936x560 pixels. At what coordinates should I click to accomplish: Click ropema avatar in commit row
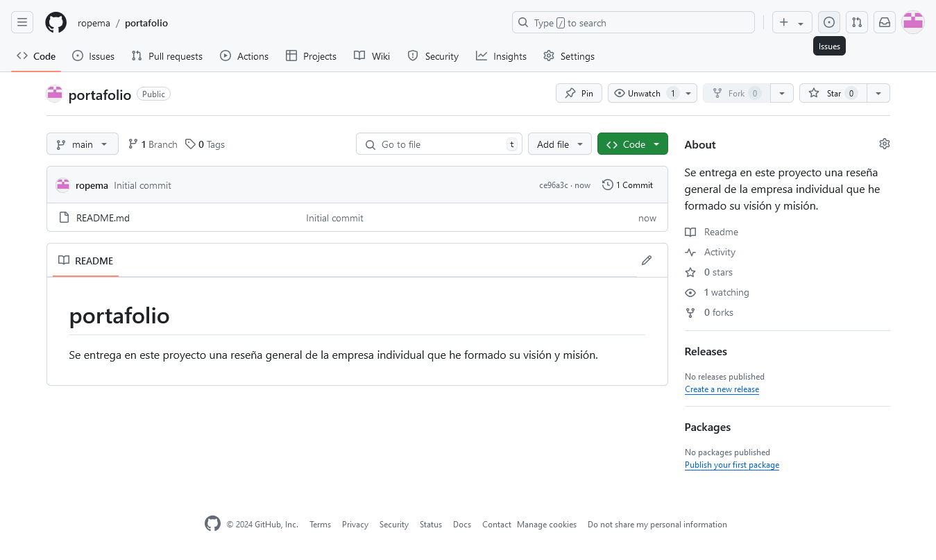click(63, 185)
